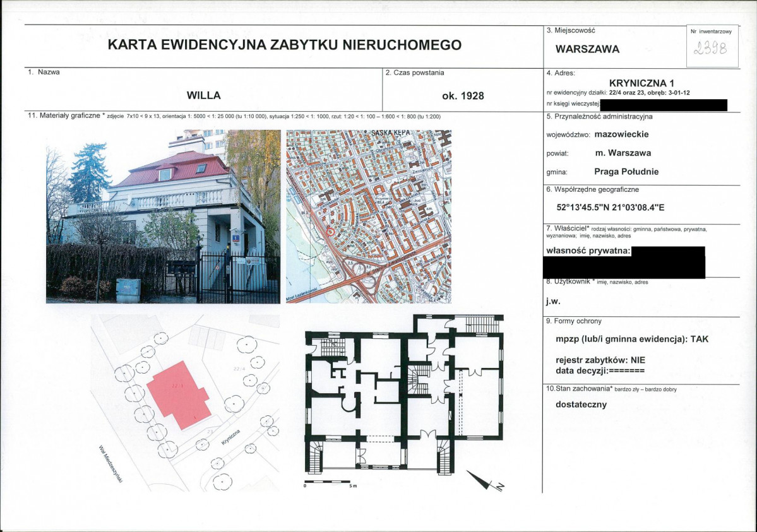The height and width of the screenshot is (532, 757).
Task: Click the WILLA name field
Action: coord(204,95)
